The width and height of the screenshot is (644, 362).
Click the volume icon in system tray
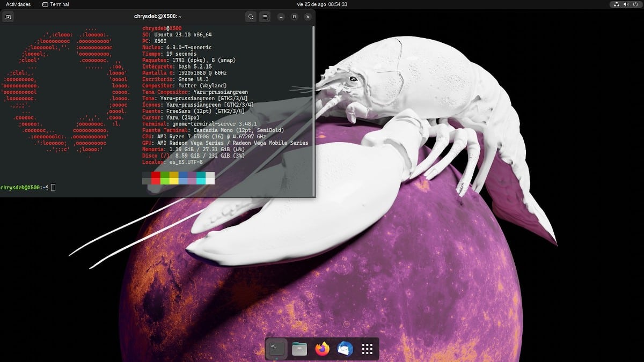click(x=625, y=4)
